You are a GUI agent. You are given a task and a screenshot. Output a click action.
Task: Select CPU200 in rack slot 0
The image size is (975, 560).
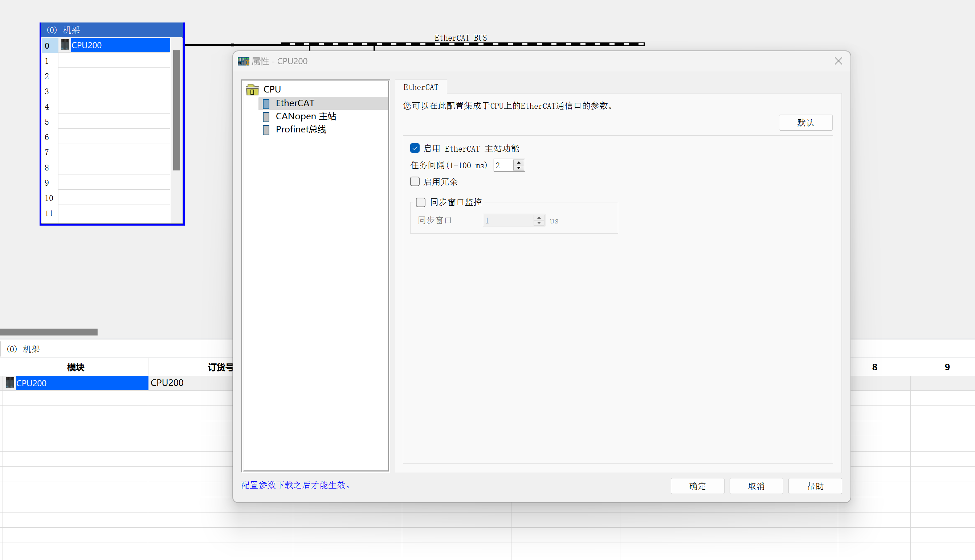(121, 45)
